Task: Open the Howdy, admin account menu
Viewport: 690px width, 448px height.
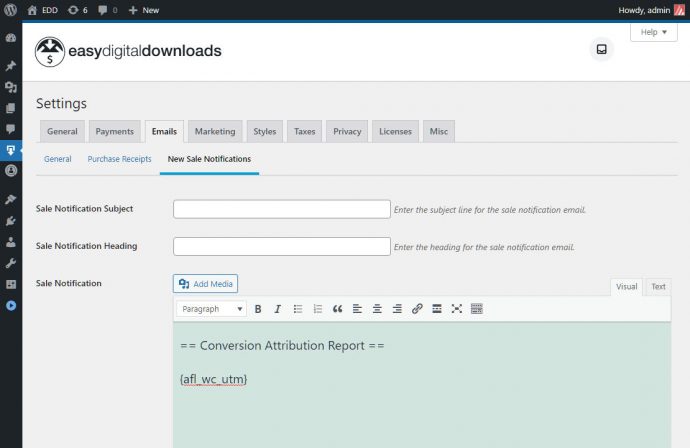Action: 651,10
